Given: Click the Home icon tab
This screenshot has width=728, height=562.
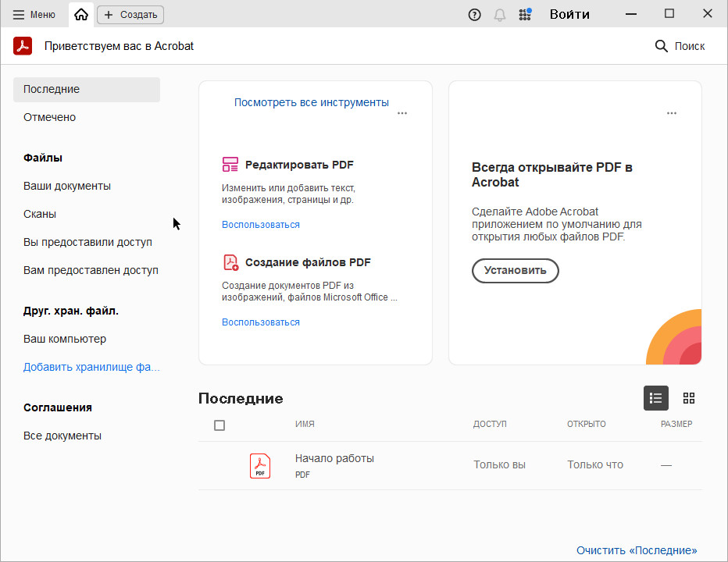Looking at the screenshot, I should coord(81,14).
